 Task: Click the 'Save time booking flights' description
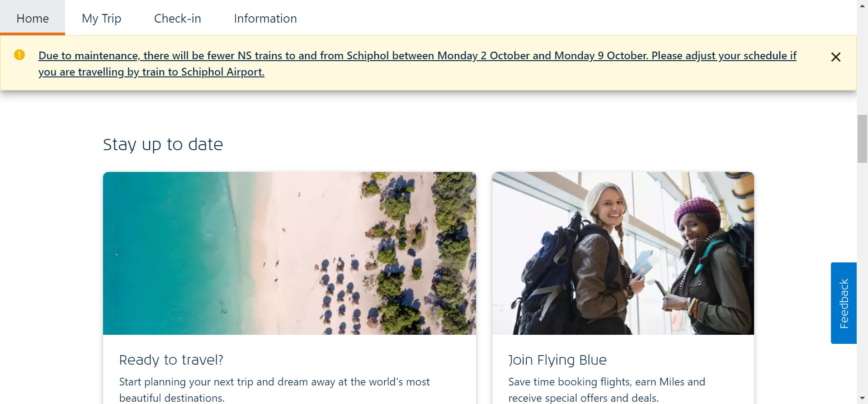pyautogui.click(x=607, y=390)
